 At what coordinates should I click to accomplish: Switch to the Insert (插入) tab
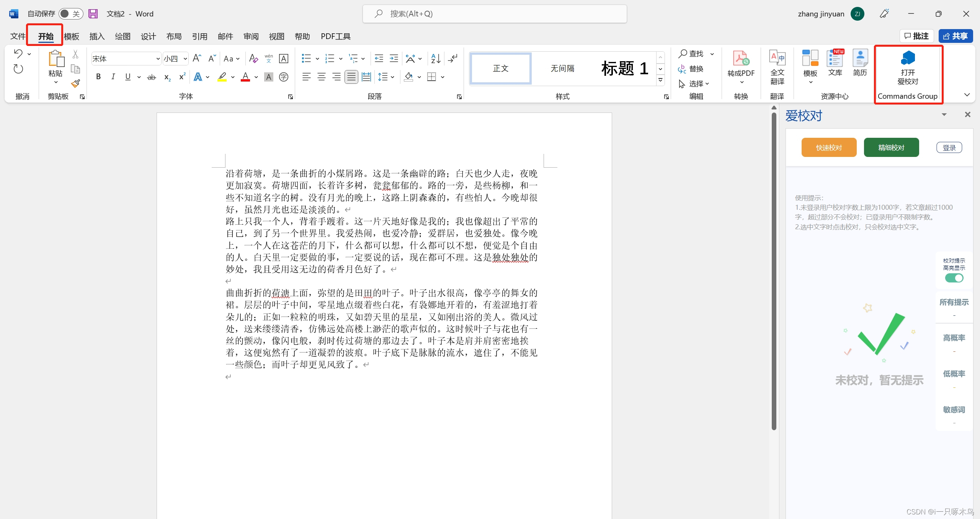point(97,36)
